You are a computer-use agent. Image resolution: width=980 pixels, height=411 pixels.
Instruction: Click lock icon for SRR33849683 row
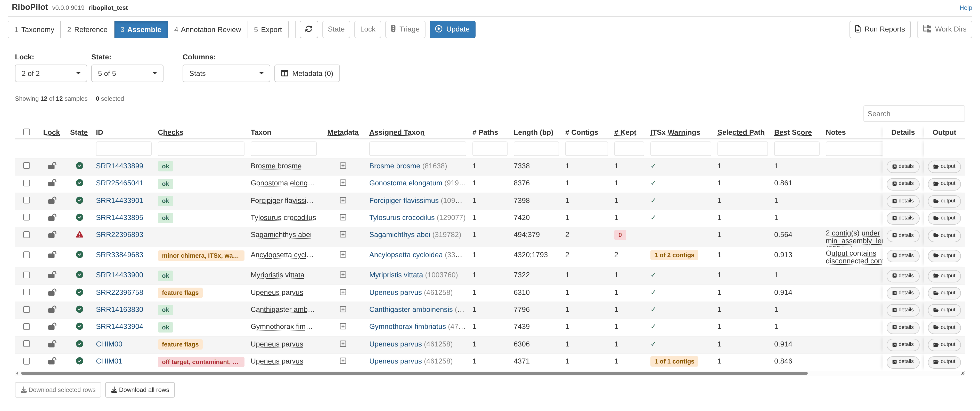52,255
